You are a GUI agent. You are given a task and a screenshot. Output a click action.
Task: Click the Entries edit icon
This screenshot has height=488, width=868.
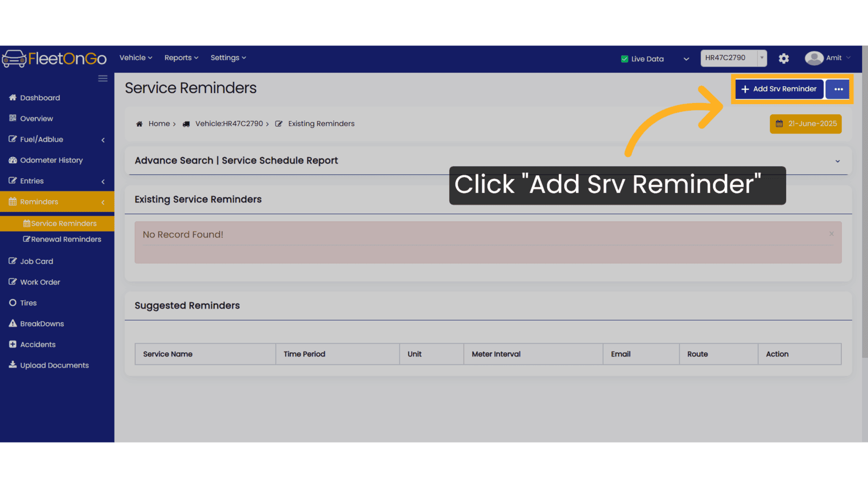[x=12, y=181]
